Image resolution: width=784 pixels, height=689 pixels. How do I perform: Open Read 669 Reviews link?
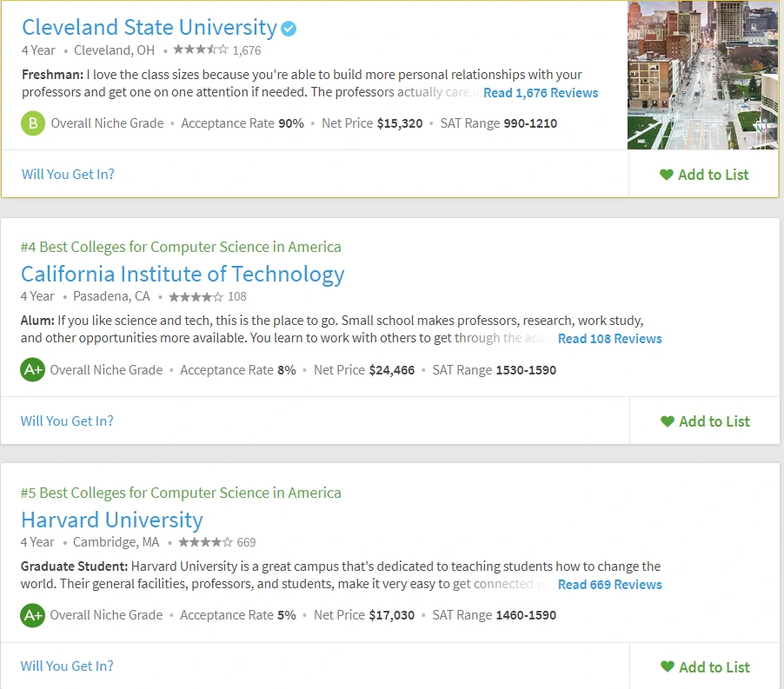tap(609, 585)
